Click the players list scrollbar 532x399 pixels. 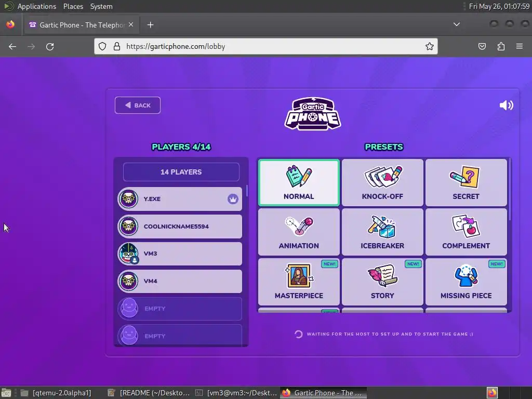pyautogui.click(x=247, y=191)
